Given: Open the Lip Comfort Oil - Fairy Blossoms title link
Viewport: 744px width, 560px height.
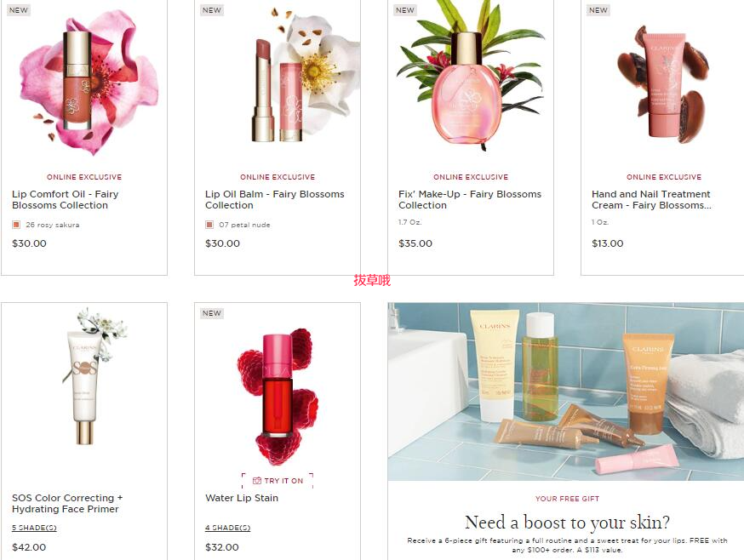Looking at the screenshot, I should [x=65, y=200].
